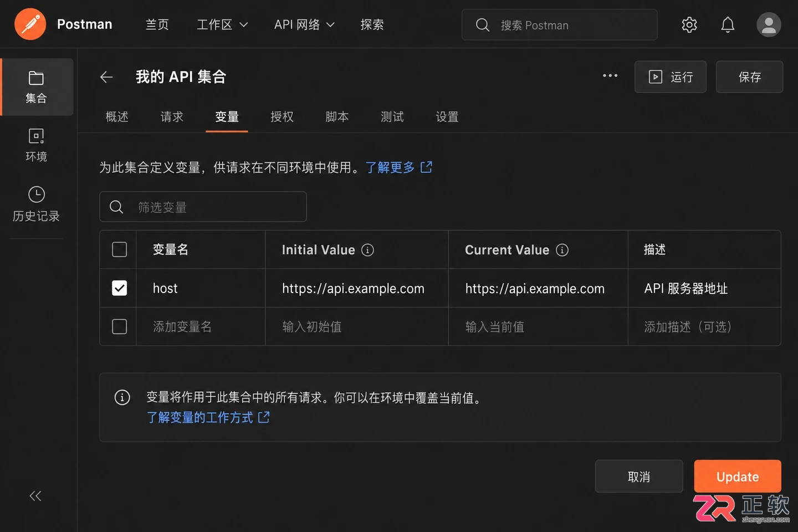This screenshot has height=532, width=798.
Task: Toggle the select-all variables checkbox
Action: [119, 249]
